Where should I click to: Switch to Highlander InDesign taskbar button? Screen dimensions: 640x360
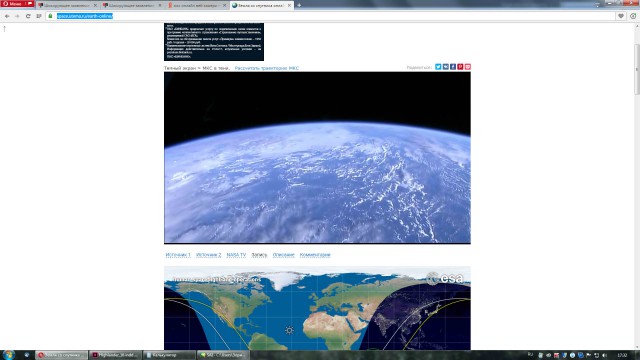[x=116, y=355]
